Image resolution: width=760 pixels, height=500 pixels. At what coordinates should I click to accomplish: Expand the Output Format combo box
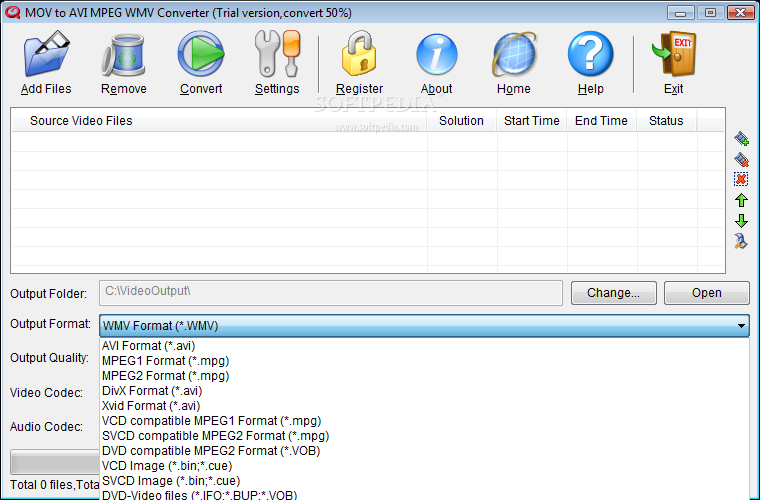(x=424, y=326)
